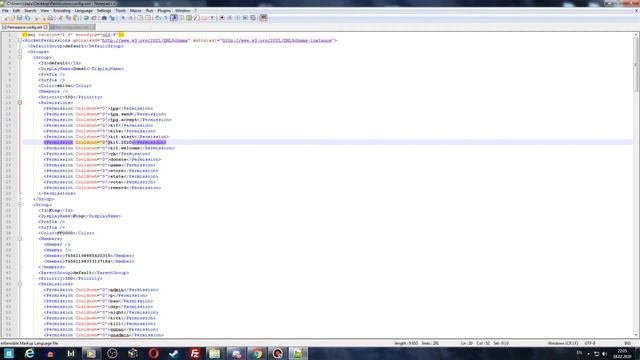This screenshot has height=360, width=640.
Task: Select the Permissions.config.xml tab
Action: tap(24, 27)
